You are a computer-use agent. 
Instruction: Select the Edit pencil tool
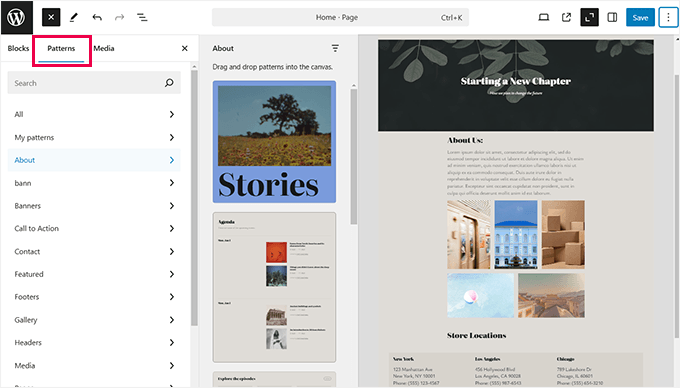click(74, 17)
